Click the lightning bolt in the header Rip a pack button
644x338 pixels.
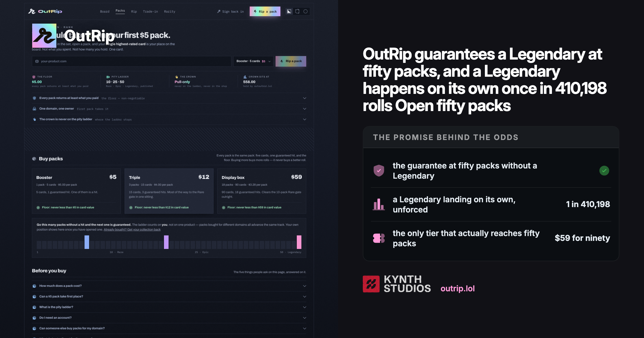pyautogui.click(x=255, y=11)
